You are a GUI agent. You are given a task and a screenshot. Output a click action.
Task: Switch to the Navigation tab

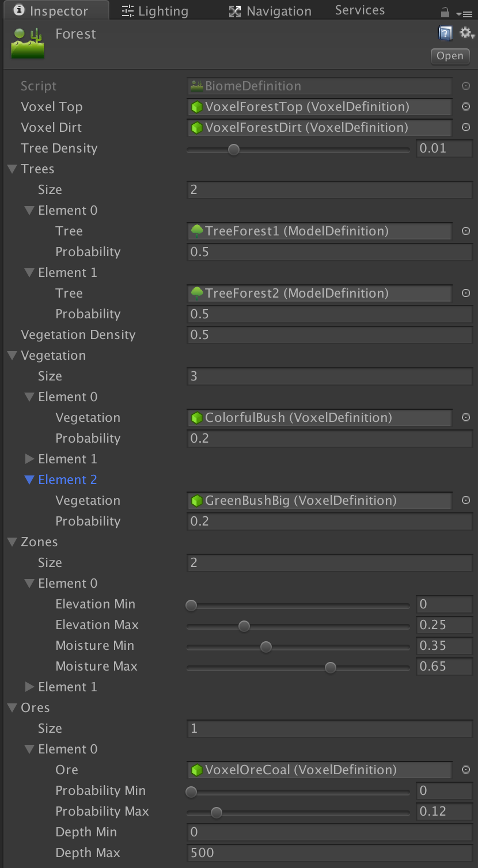pyautogui.click(x=270, y=11)
